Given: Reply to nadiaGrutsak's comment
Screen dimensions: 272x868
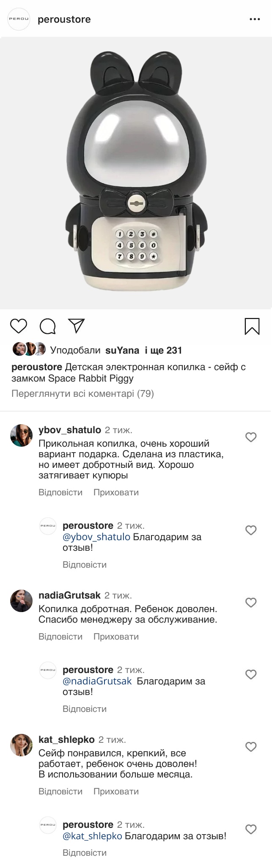Looking at the screenshot, I should (x=60, y=637).
